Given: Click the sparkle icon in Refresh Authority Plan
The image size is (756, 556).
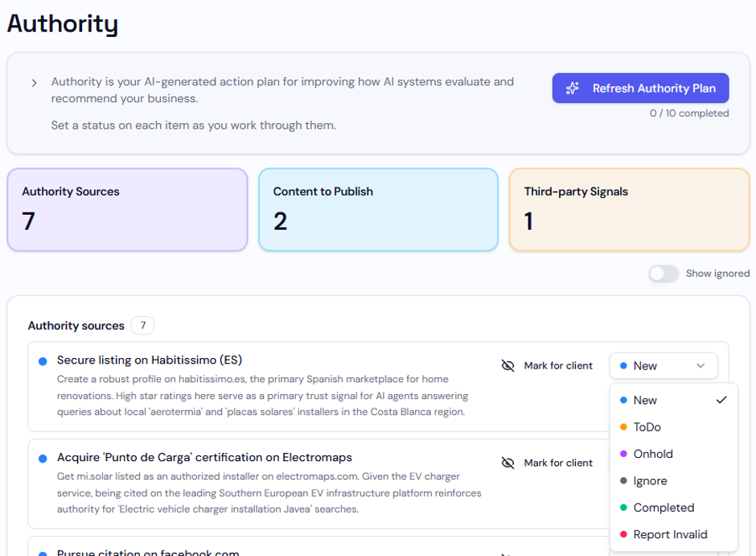Looking at the screenshot, I should pos(573,89).
